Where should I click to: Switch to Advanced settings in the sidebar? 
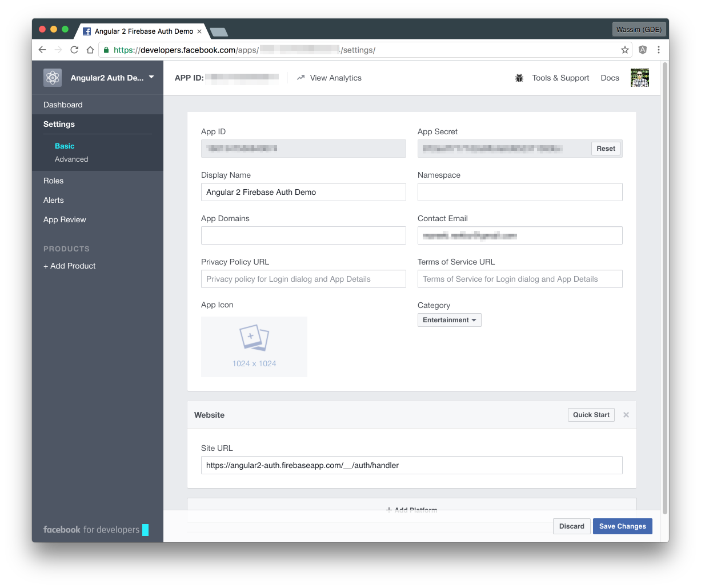71,159
